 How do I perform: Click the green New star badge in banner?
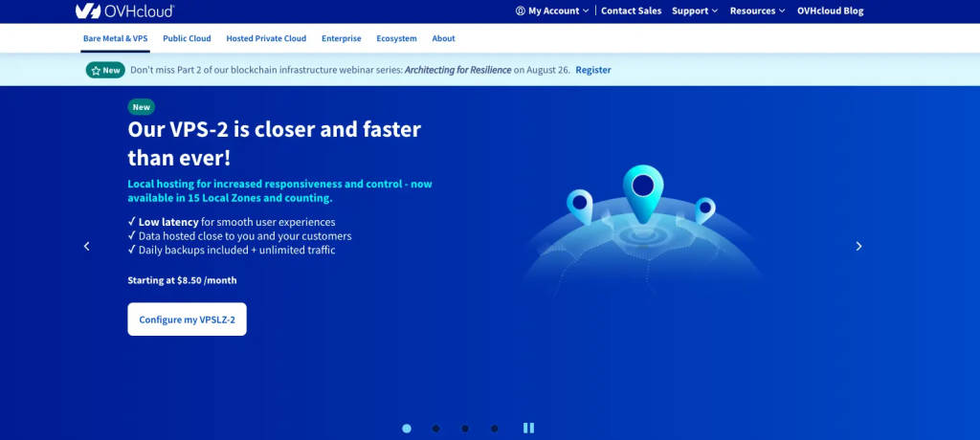[x=105, y=70]
